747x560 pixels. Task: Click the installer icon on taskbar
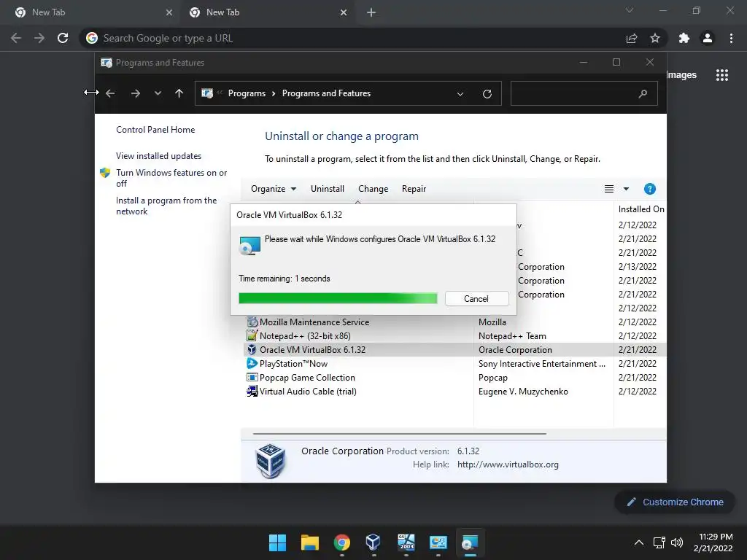(470, 542)
